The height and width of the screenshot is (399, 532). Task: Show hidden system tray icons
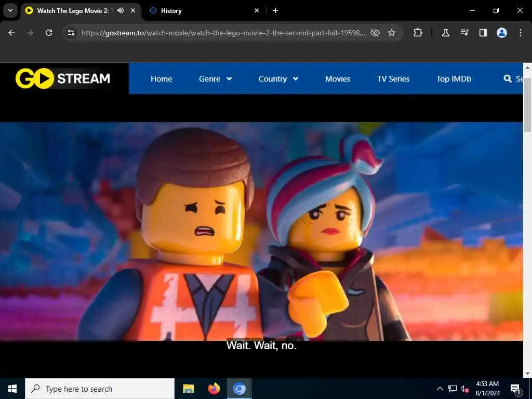[440, 389]
